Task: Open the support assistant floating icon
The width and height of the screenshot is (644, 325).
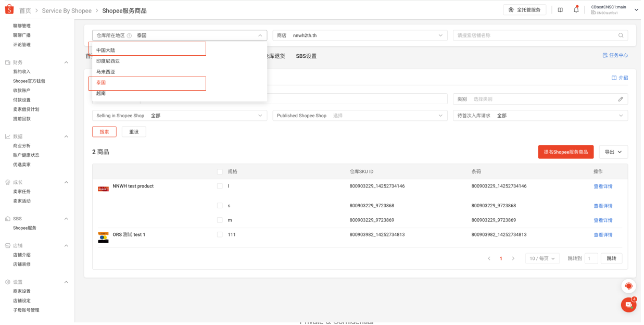Action: 628,286
